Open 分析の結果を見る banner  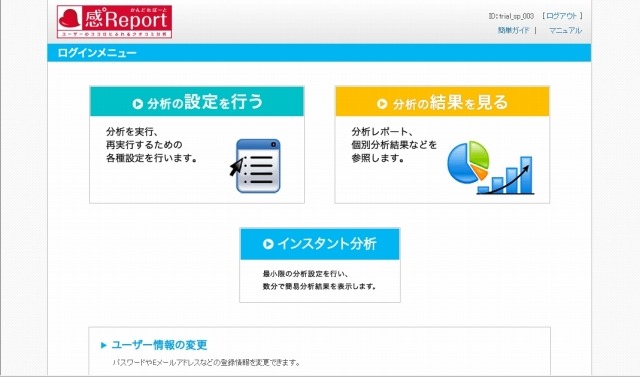pyautogui.click(x=442, y=102)
